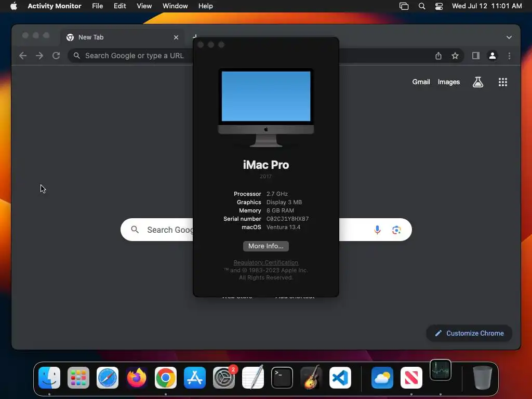532x399 pixels.
Task: Click the 8 GB RAM memory value
Action: [x=280, y=210]
